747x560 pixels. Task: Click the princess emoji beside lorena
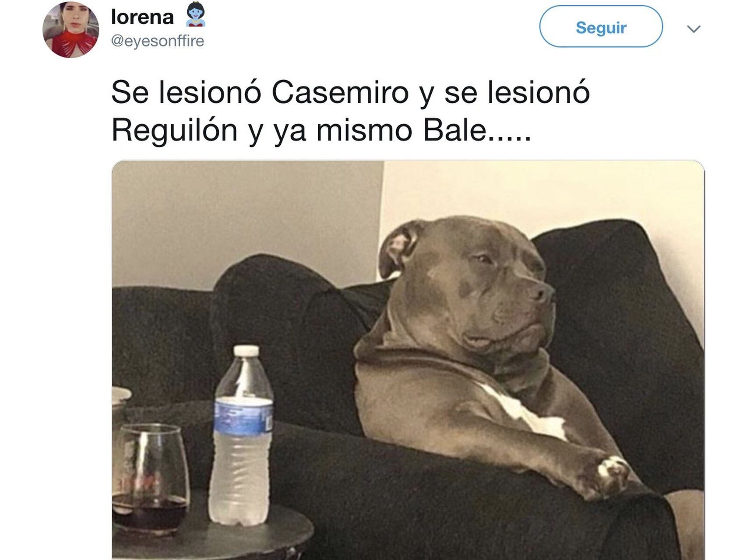[x=195, y=15]
